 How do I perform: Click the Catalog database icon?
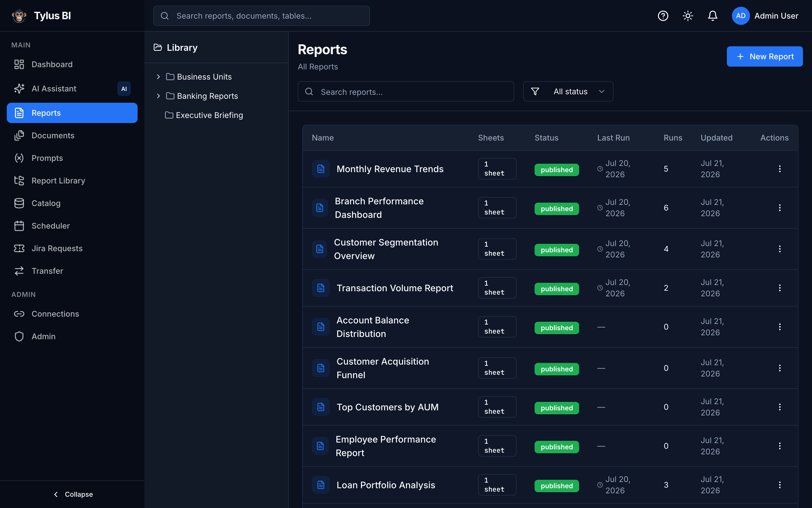[19, 203]
